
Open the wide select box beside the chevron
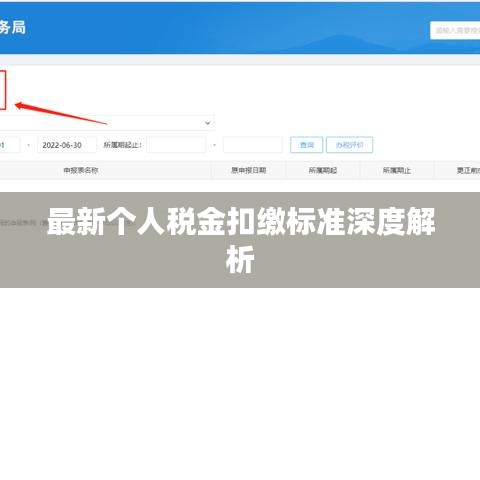pos(107,123)
